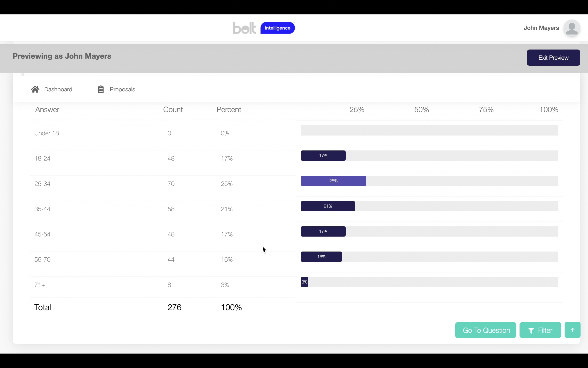Click count 8 in 71+ row
The height and width of the screenshot is (368, 588).
[169, 285]
